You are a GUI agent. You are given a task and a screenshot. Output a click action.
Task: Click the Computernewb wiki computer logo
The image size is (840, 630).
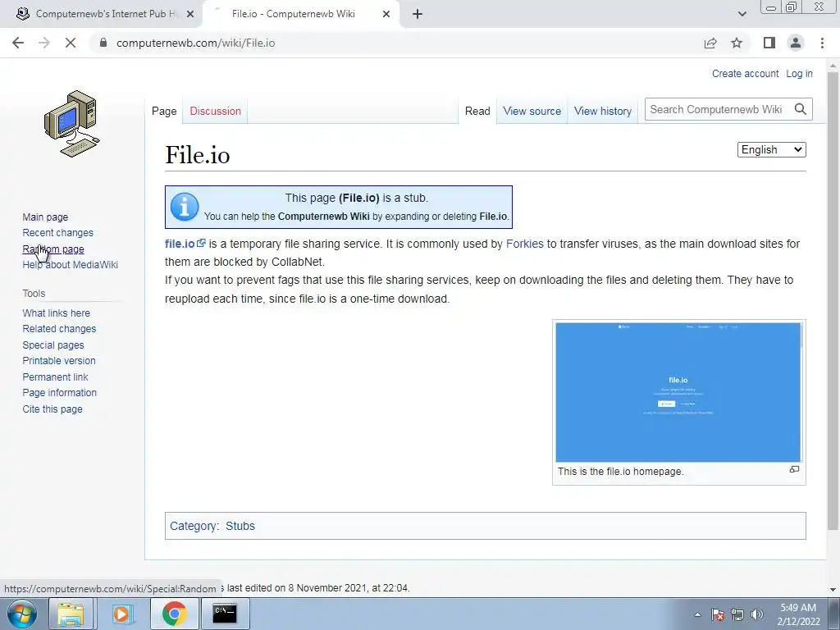[x=72, y=124]
